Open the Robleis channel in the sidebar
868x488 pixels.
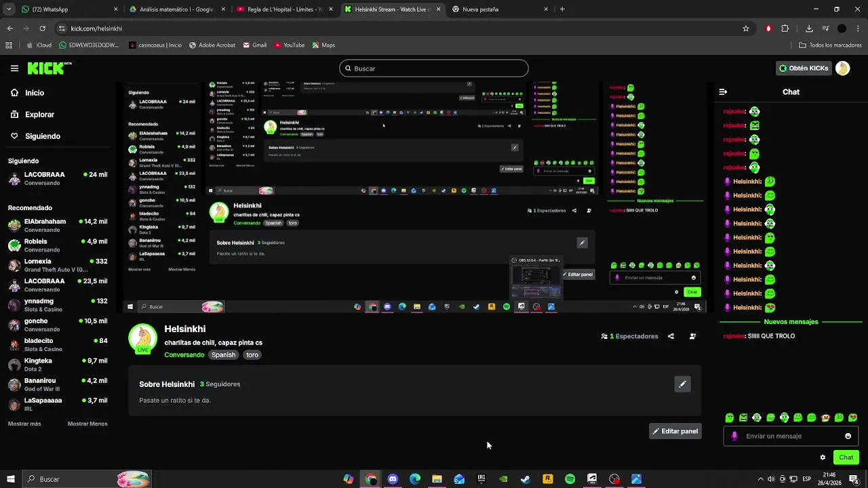coord(58,245)
